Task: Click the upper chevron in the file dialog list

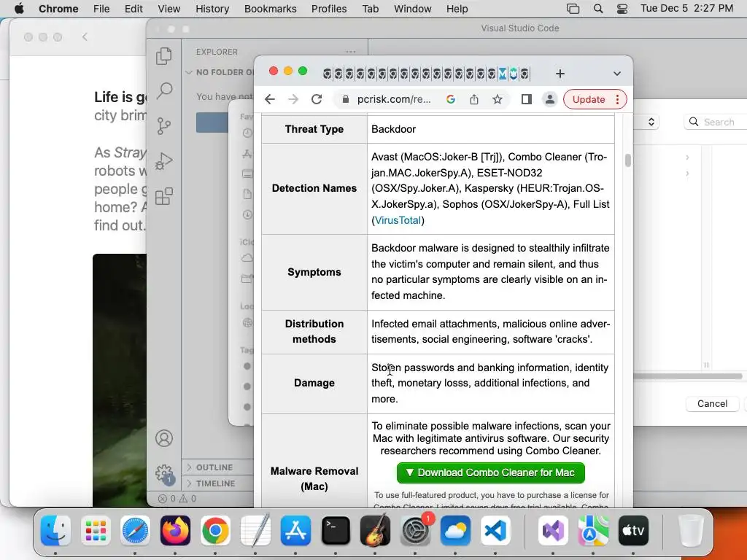Action: tap(687, 157)
